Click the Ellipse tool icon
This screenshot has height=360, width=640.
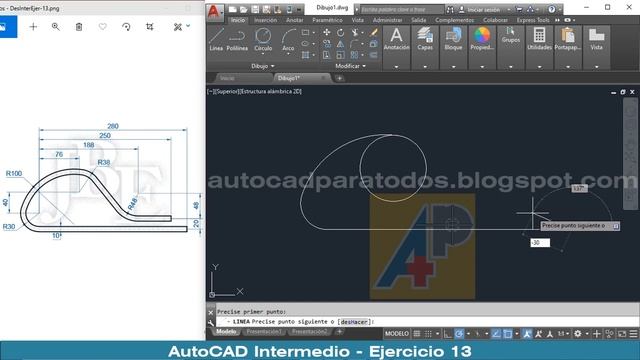(305, 44)
